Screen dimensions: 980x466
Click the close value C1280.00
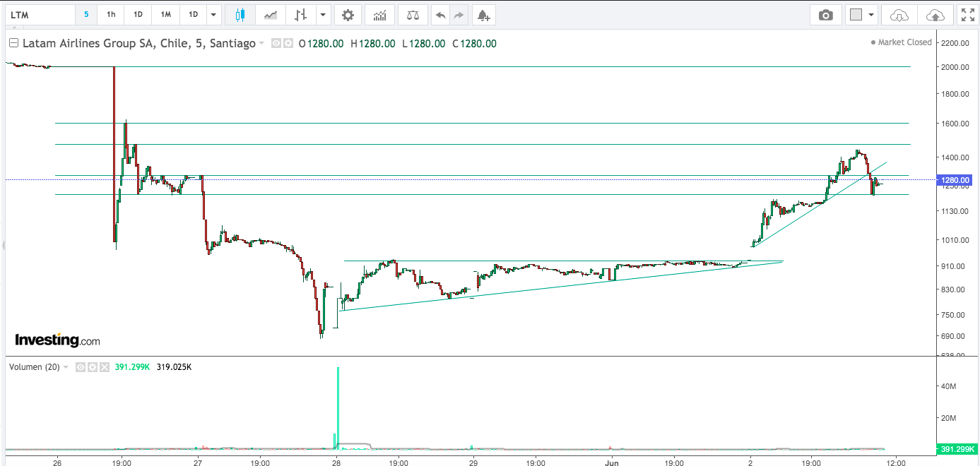click(475, 43)
